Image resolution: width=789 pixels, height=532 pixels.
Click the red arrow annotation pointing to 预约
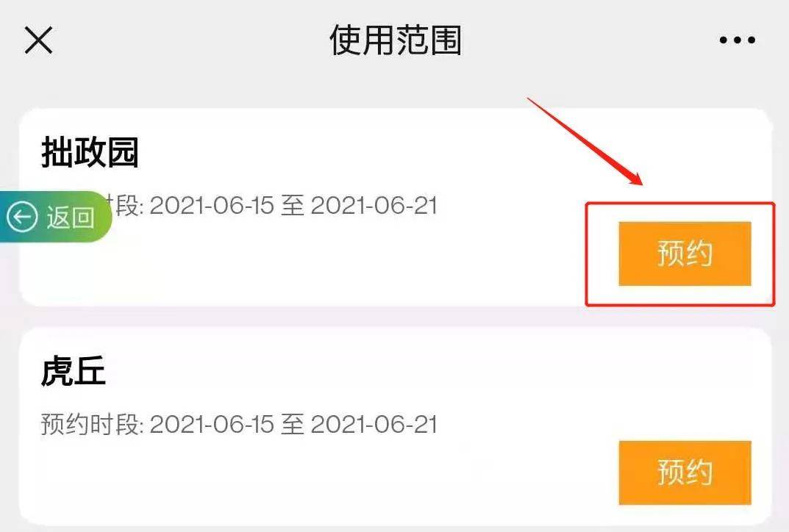point(585,141)
